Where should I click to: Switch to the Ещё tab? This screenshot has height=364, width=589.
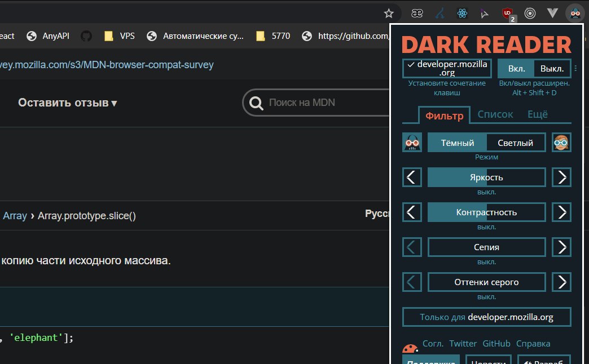(x=538, y=114)
